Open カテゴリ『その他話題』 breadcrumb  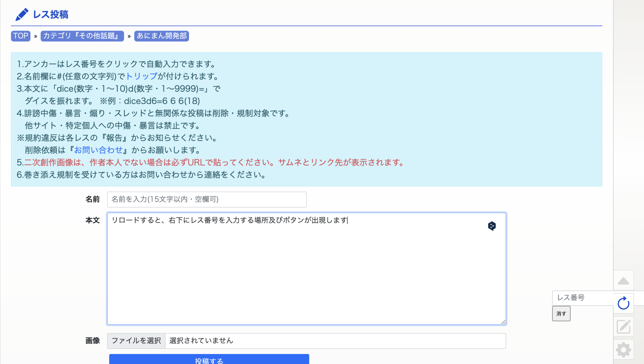(82, 36)
